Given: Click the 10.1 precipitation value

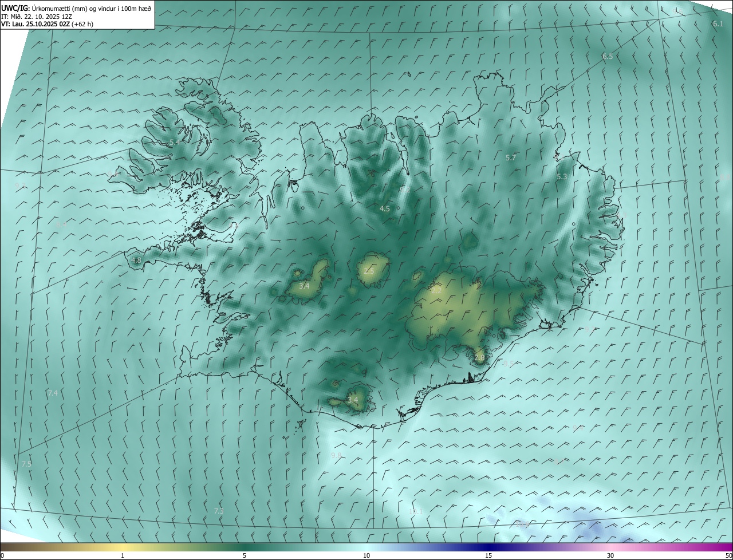Looking at the screenshot, I should [416, 511].
